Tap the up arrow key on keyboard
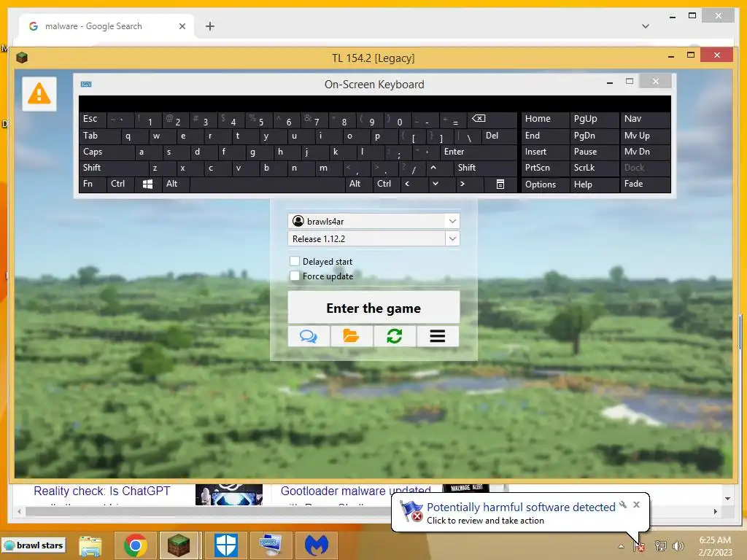747x560 pixels. point(433,168)
